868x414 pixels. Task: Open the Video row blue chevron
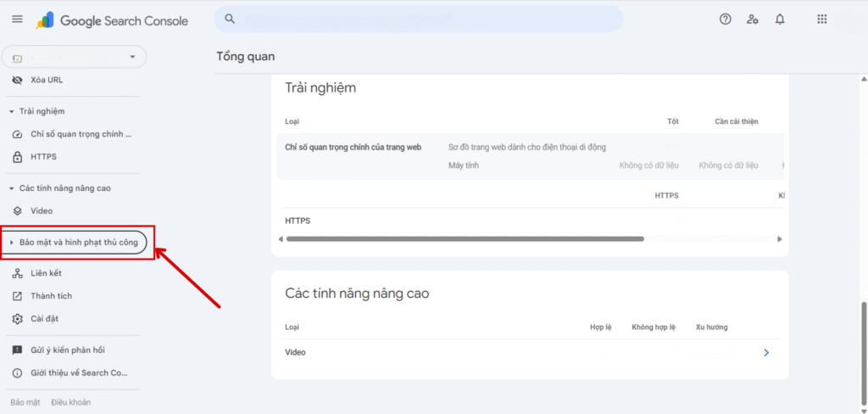click(766, 352)
